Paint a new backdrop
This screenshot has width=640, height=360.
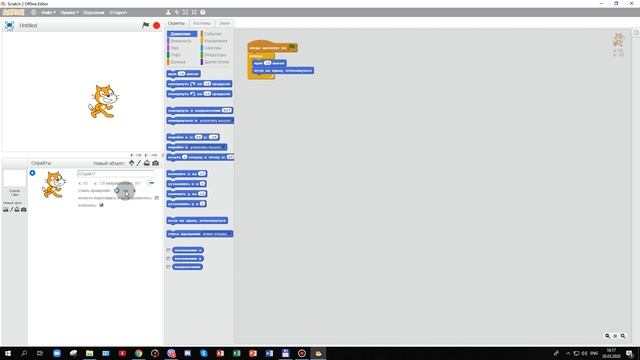point(11,209)
